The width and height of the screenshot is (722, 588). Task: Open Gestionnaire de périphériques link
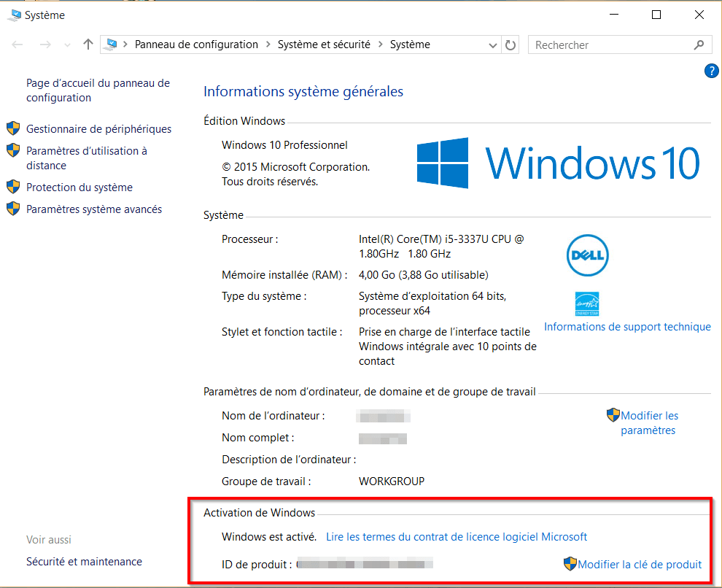pyautogui.click(x=98, y=129)
